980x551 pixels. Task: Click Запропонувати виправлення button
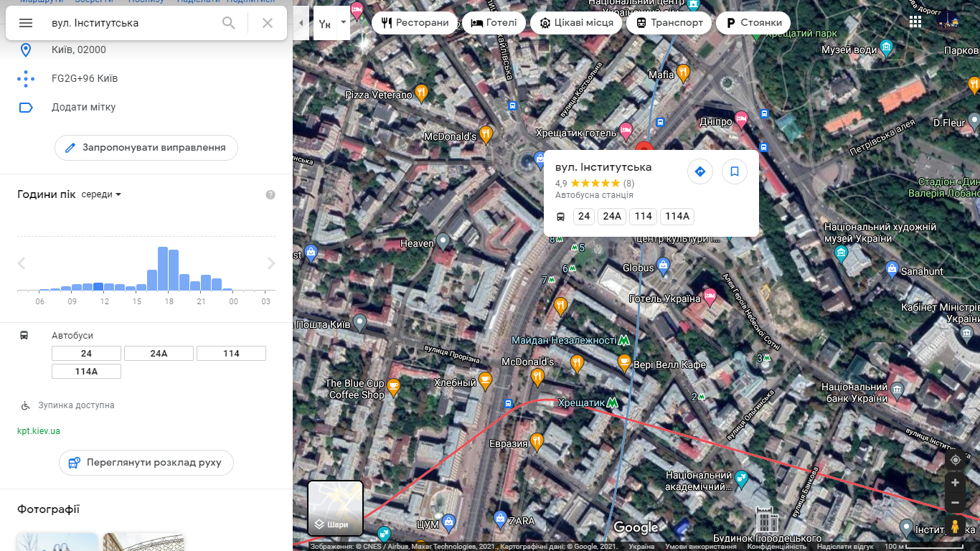(146, 147)
